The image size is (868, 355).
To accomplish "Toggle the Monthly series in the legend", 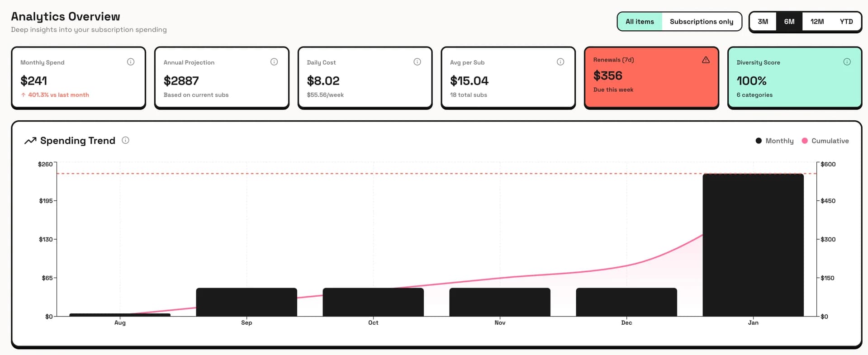I will pyautogui.click(x=775, y=141).
